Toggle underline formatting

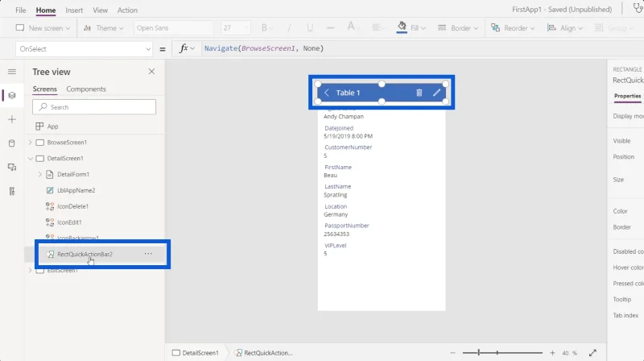pos(310,28)
